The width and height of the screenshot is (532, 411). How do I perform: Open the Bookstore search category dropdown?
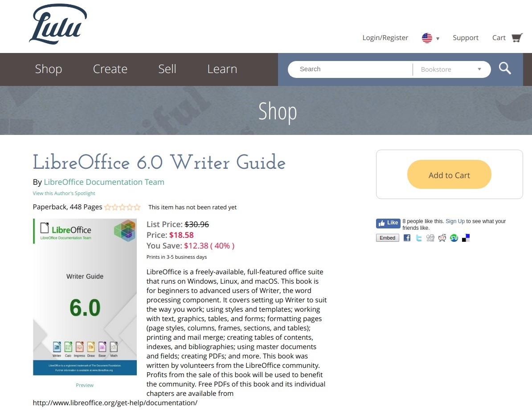[451, 69]
